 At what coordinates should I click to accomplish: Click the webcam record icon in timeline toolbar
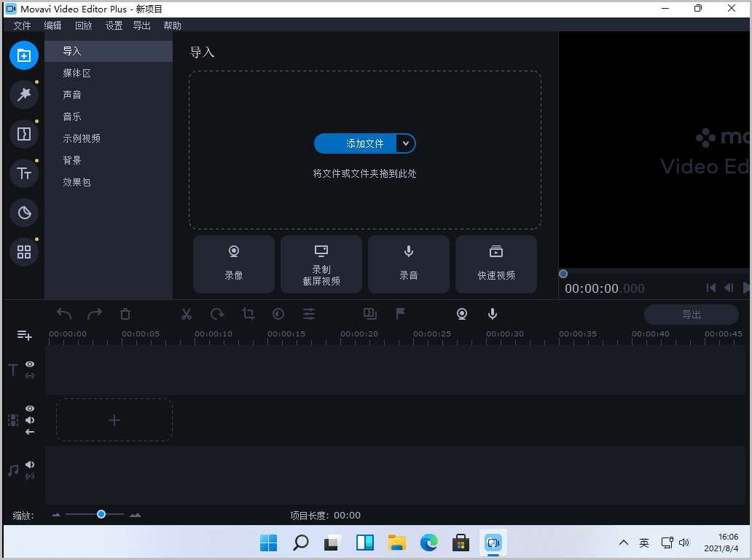tap(462, 314)
